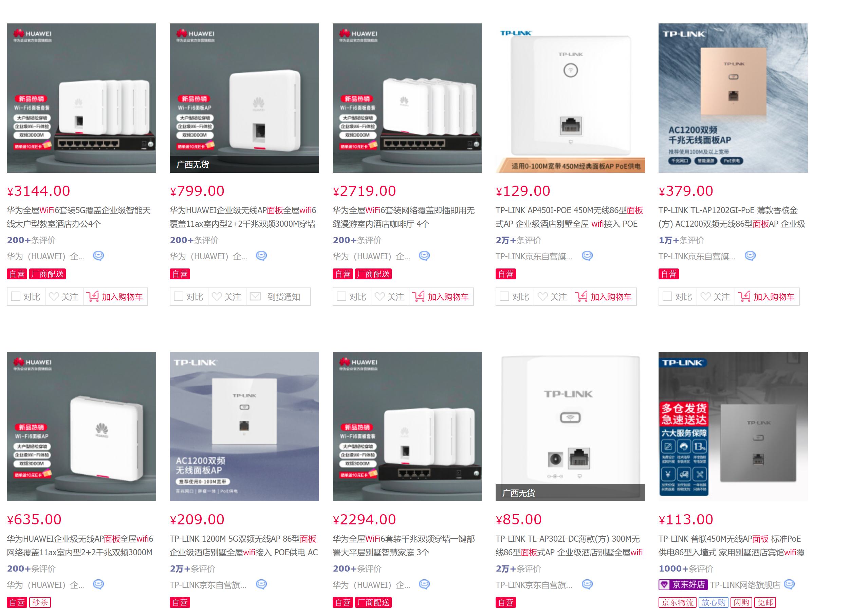
Task: Click 到货通知 envelope on ¥799 item
Action: [278, 297]
